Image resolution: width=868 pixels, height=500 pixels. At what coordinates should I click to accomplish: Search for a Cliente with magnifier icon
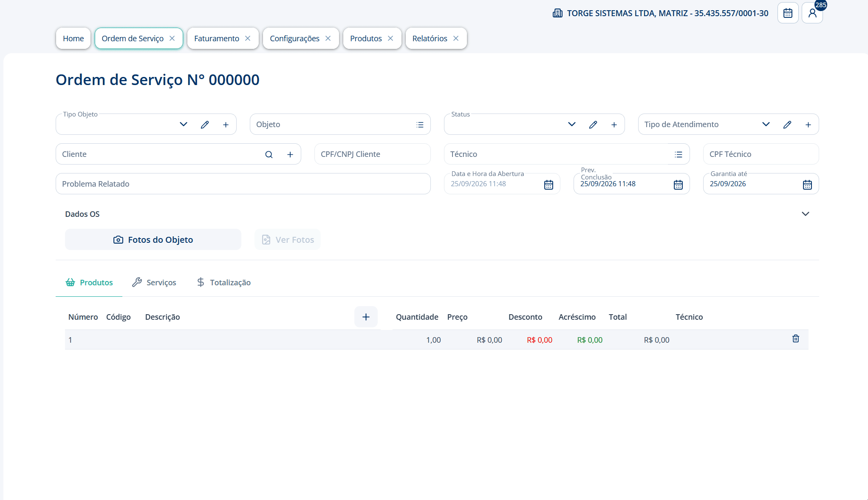(269, 154)
